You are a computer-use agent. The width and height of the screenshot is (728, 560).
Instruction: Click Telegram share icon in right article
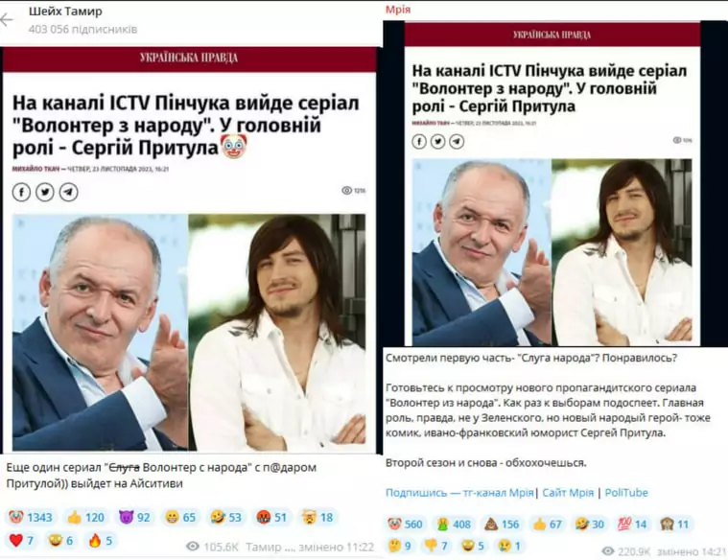tap(457, 141)
